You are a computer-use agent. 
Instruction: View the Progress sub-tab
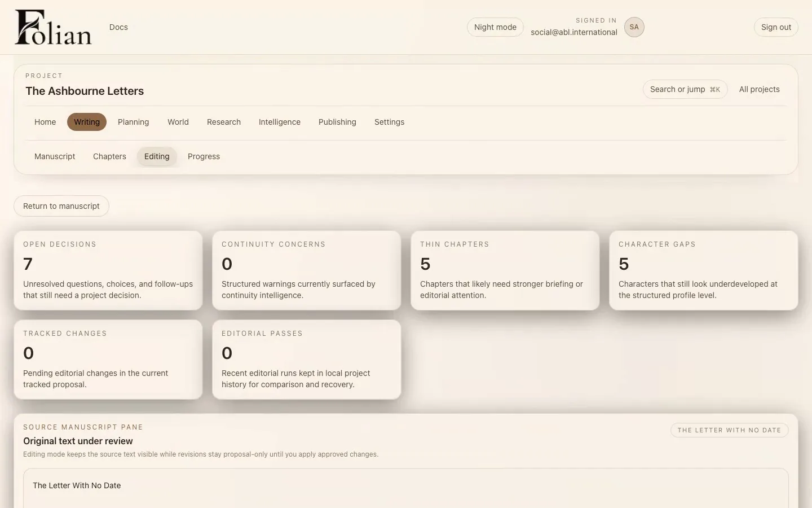[x=204, y=156]
